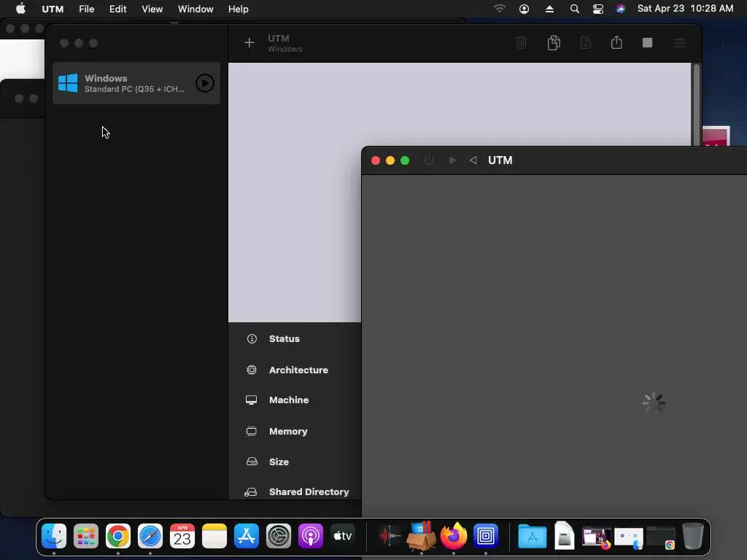Click the trash icon in the UTM toolbar
Screen dimensions: 747x560
(x=522, y=42)
